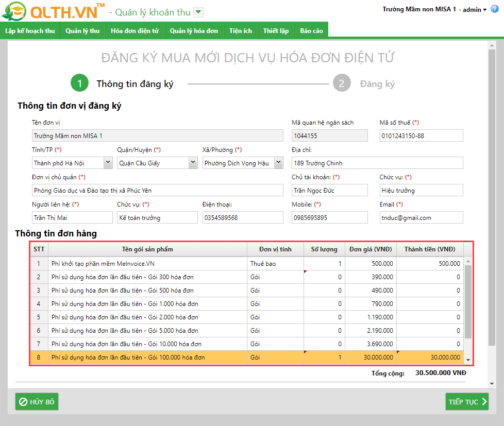Click the Tên đơn vị field

click(x=158, y=135)
